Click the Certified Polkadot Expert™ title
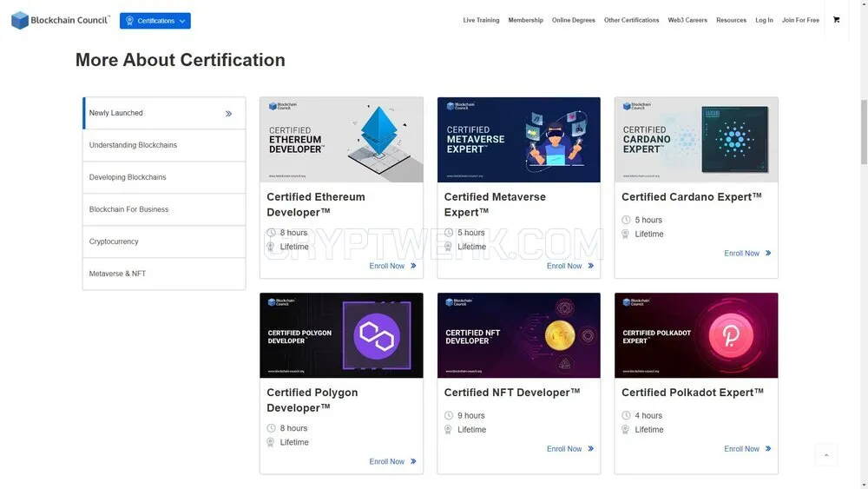Screen dimensions: 868x489 pyautogui.click(x=693, y=392)
